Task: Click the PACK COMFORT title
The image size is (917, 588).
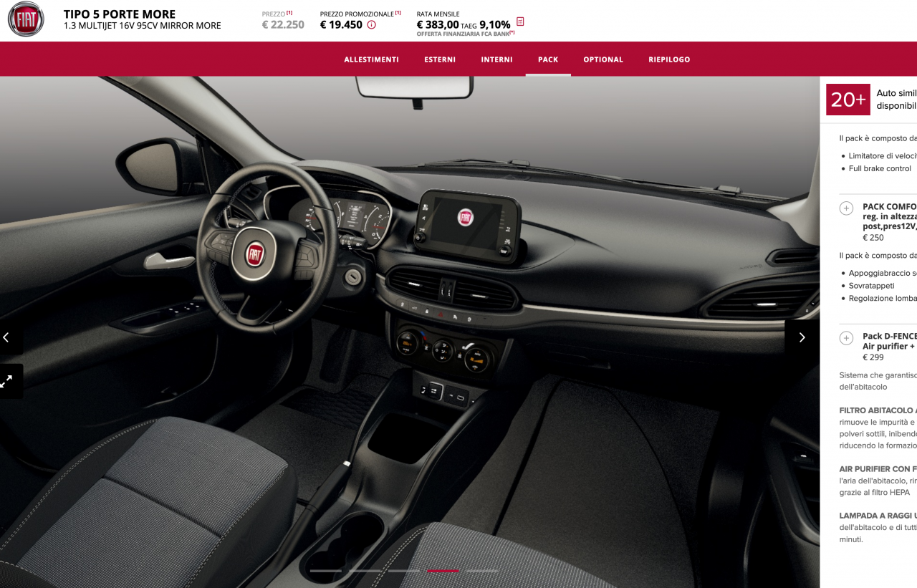Action: coord(890,216)
